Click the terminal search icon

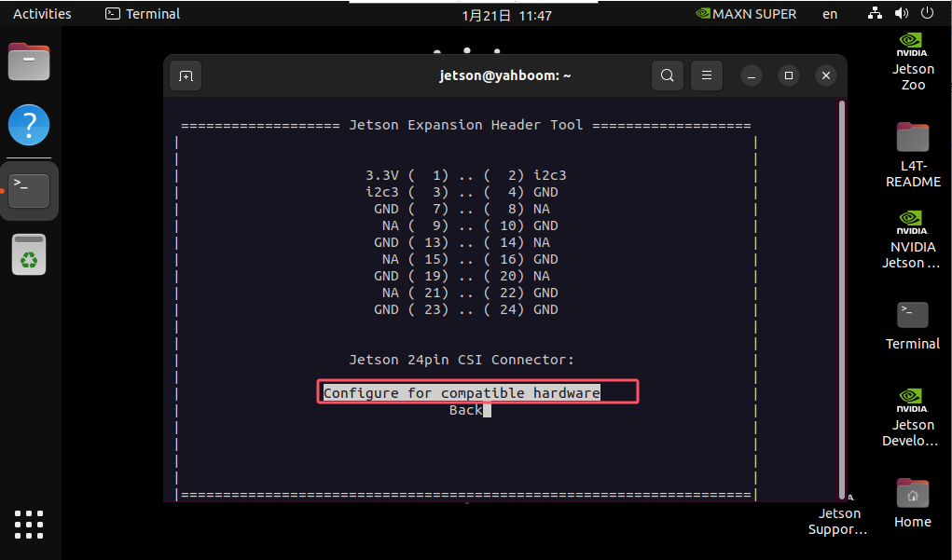tap(668, 75)
